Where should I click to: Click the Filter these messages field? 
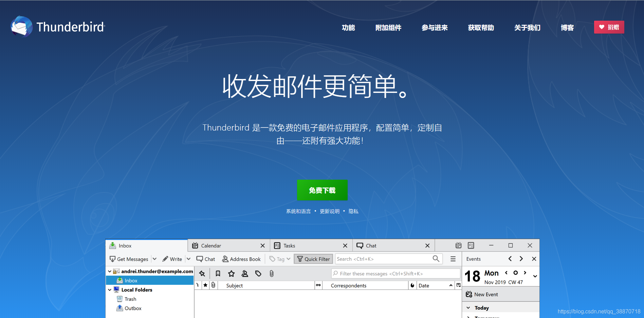(395, 274)
